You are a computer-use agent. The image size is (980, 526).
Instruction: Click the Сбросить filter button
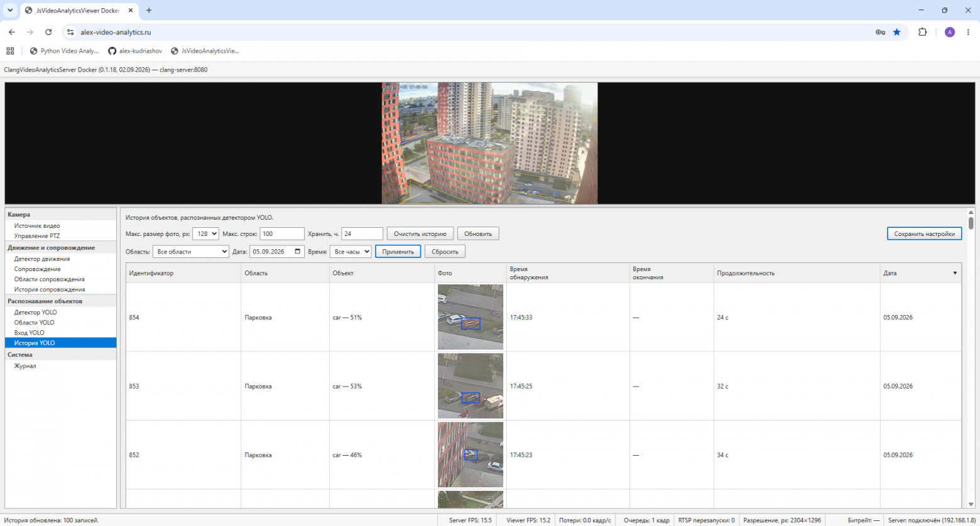click(x=445, y=252)
